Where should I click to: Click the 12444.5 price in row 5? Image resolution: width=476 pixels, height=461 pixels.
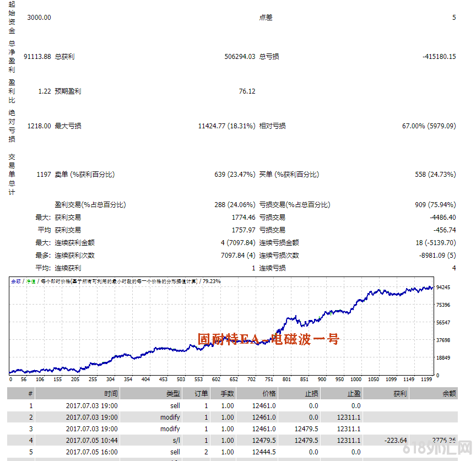pos(264,452)
